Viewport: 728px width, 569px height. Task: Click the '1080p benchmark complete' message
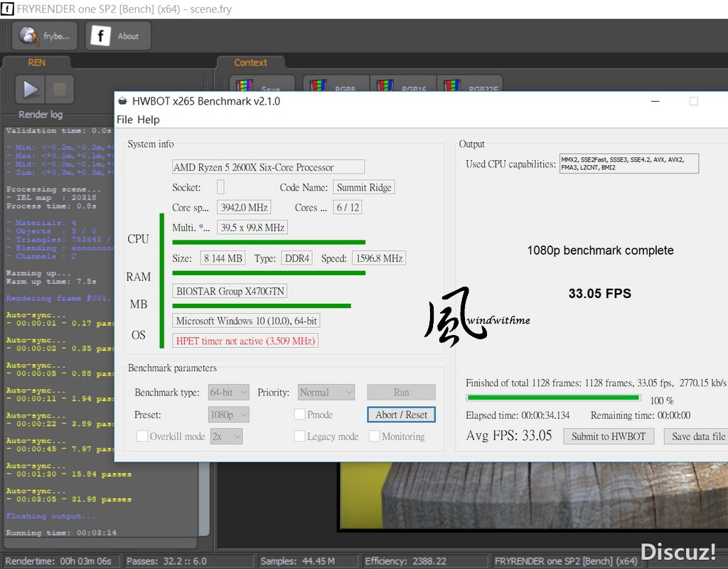(x=600, y=250)
